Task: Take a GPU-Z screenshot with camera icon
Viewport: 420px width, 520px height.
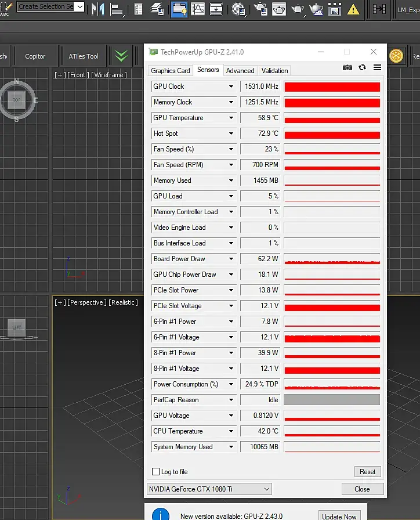Action: (347, 68)
